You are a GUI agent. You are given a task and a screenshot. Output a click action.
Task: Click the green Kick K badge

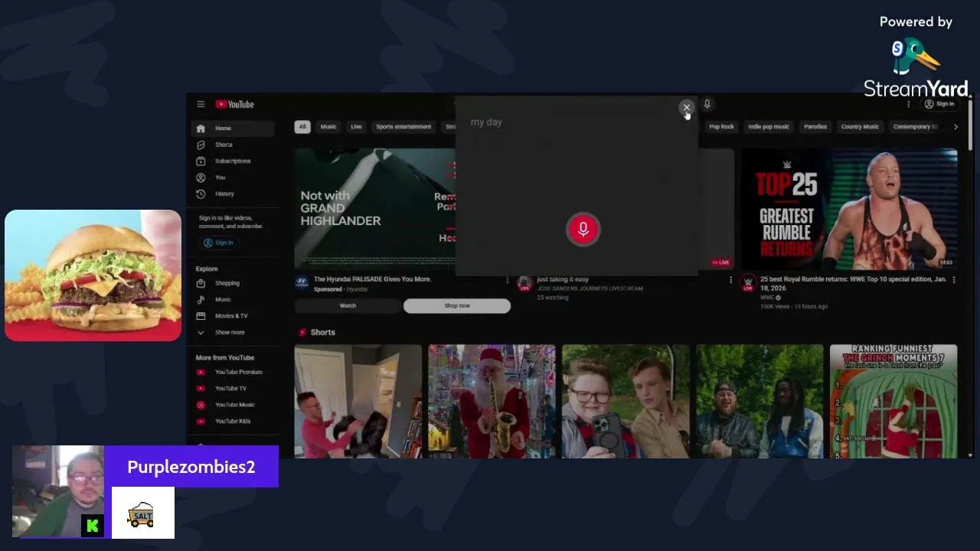coord(93,526)
